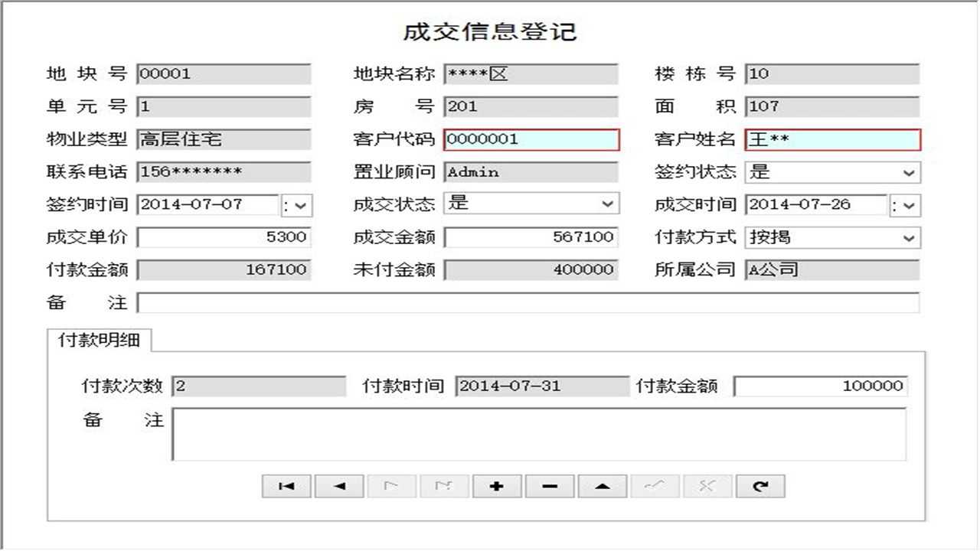
Task: Click the plus icon to insert a record
Action: pyautogui.click(x=496, y=485)
